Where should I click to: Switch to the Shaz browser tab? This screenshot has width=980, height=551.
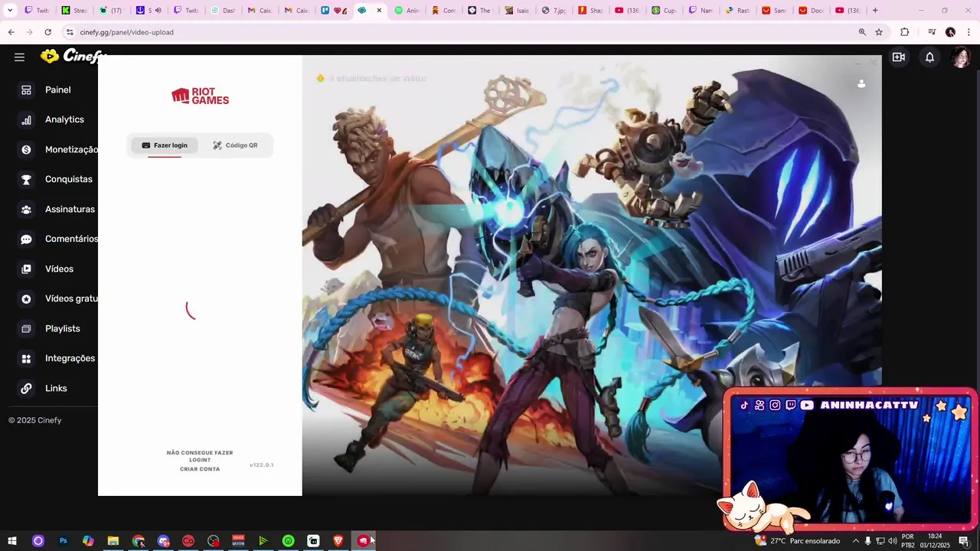(591, 11)
